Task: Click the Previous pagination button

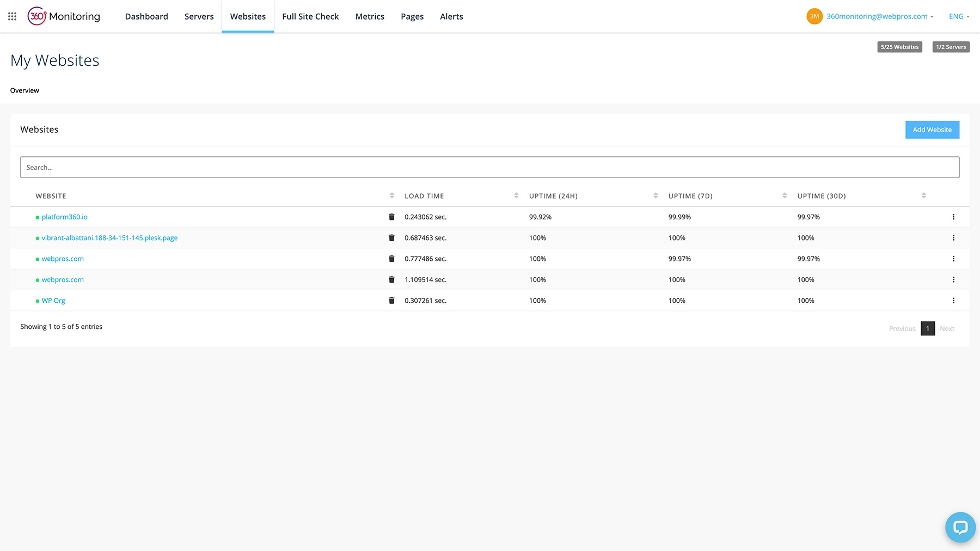Action: tap(902, 328)
